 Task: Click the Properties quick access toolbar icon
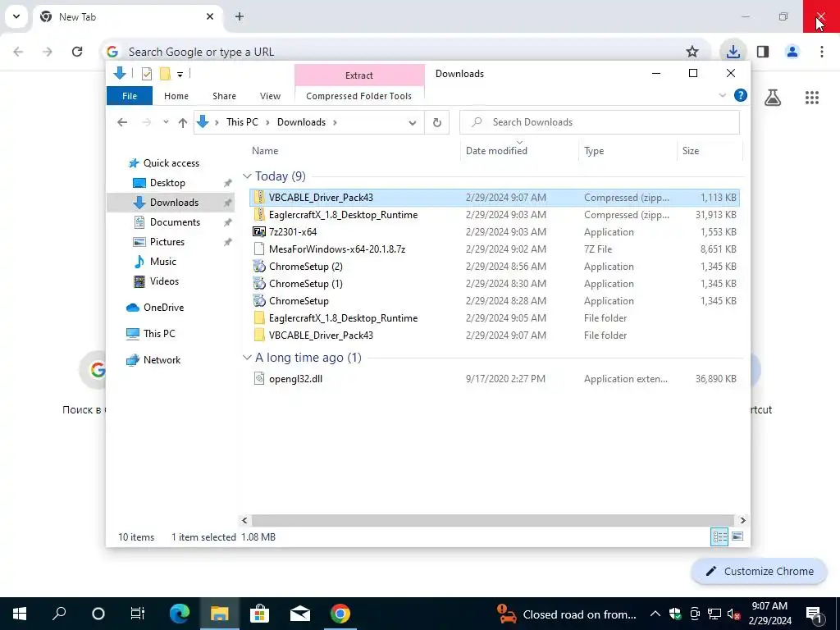point(146,74)
